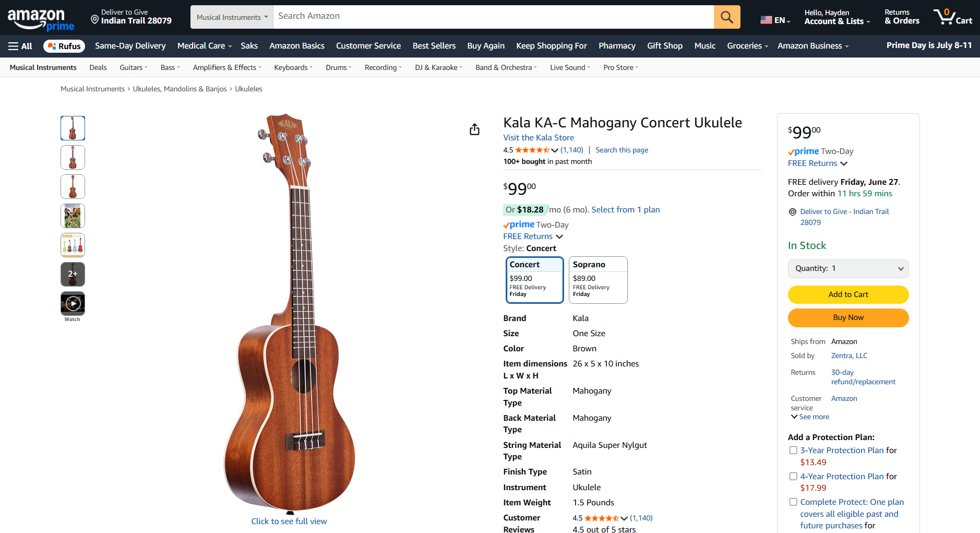
Task: Click into the Search Amazon field
Action: [x=493, y=17]
